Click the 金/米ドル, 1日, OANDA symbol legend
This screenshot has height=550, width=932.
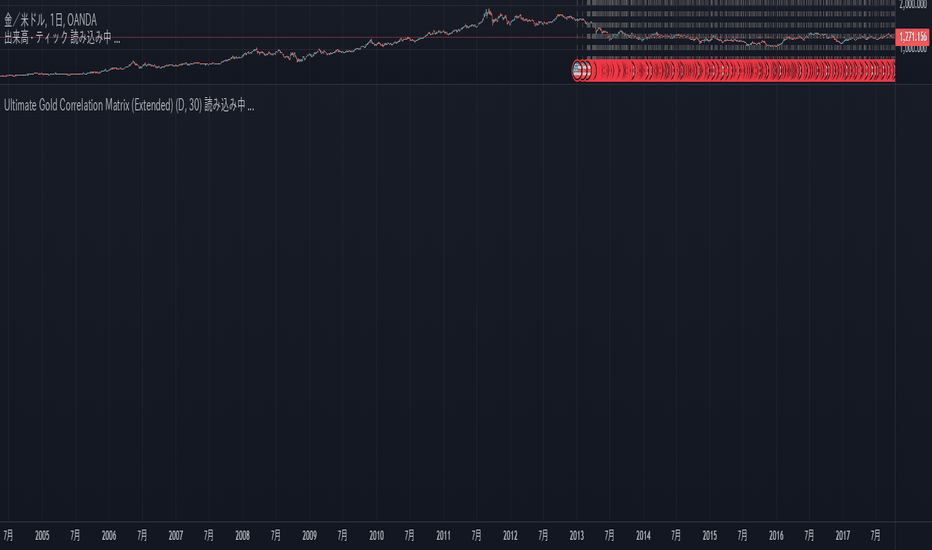[51, 21]
